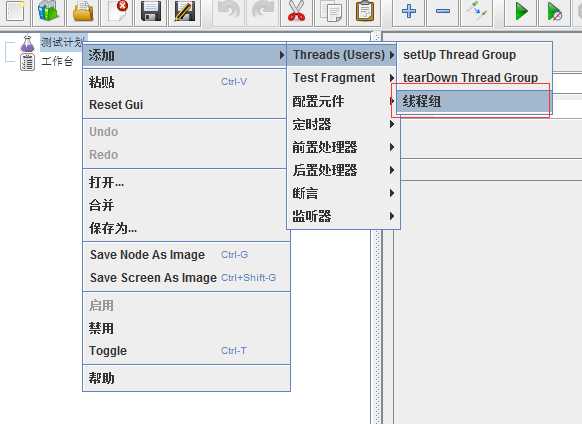Choose Toggle from the context menu
The height and width of the screenshot is (424, 582).
pyautogui.click(x=186, y=350)
